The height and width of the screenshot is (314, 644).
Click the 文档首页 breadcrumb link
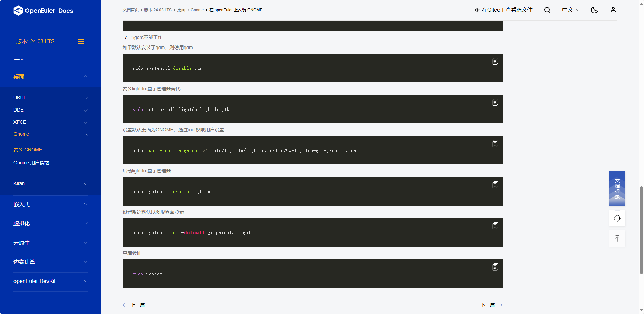coord(130,10)
